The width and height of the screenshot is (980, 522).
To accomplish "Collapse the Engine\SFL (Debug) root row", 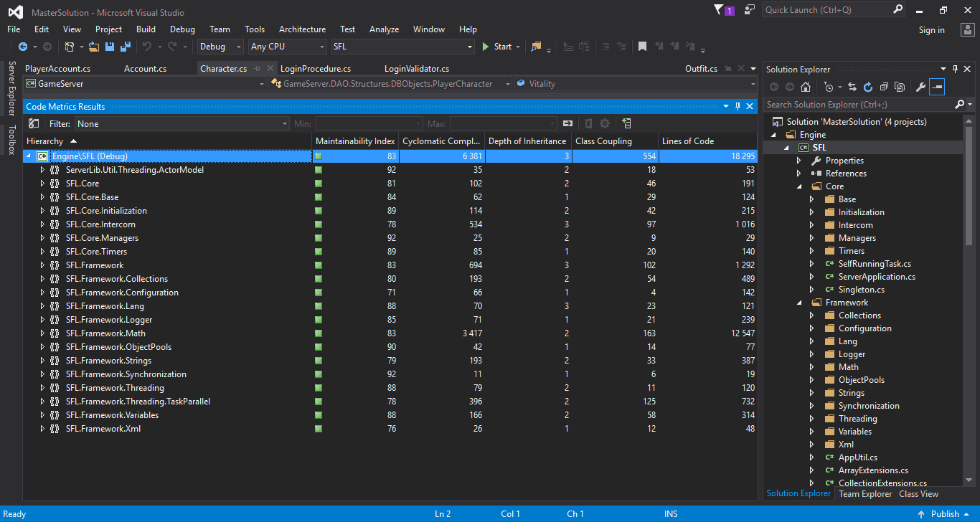I will click(29, 156).
